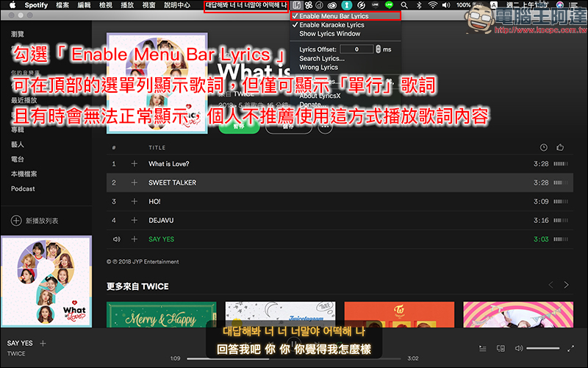Add SWEET TALKER to library using its plus icon
The width and height of the screenshot is (588, 368).
134,183
